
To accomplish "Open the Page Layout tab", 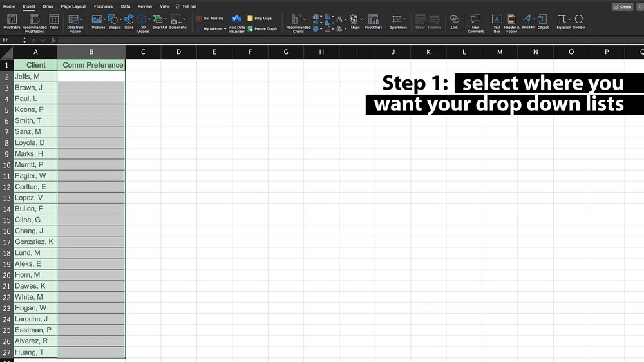I will [73, 6].
